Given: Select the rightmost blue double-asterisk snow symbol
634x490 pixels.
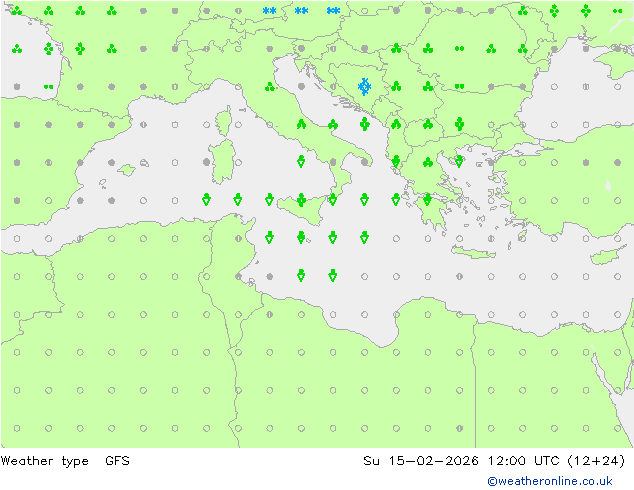Looking at the screenshot, I should [x=333, y=11].
